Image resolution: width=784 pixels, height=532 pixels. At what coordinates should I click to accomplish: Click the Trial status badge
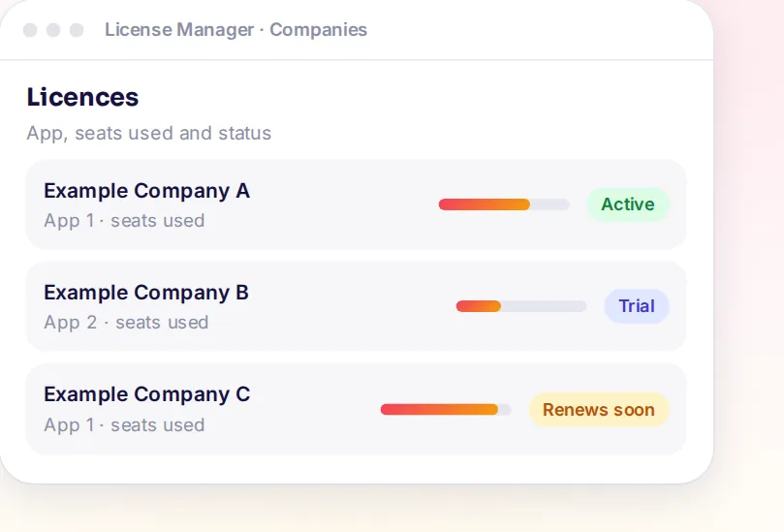[637, 306]
